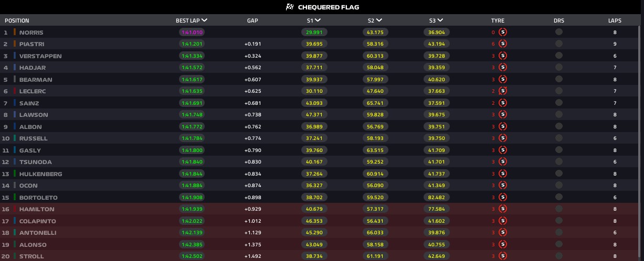Click Verstappen's soft tyre icon
Screen dimensions: 644x261
(x=502, y=56)
